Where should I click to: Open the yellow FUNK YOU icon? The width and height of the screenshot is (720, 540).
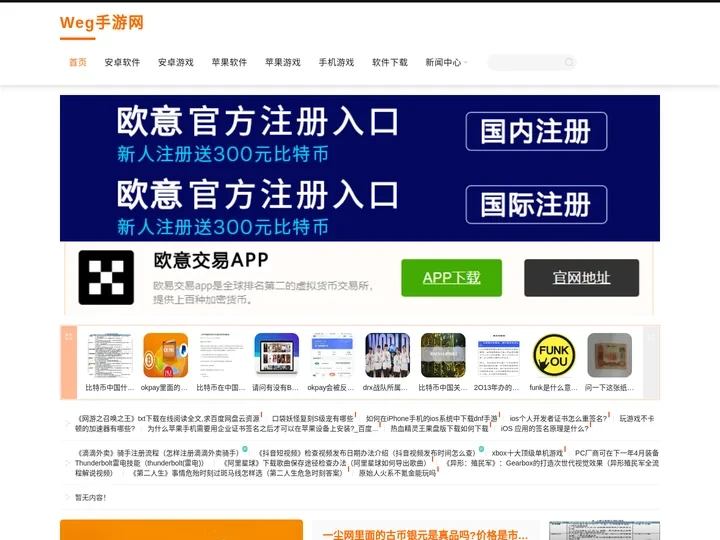coord(554,355)
